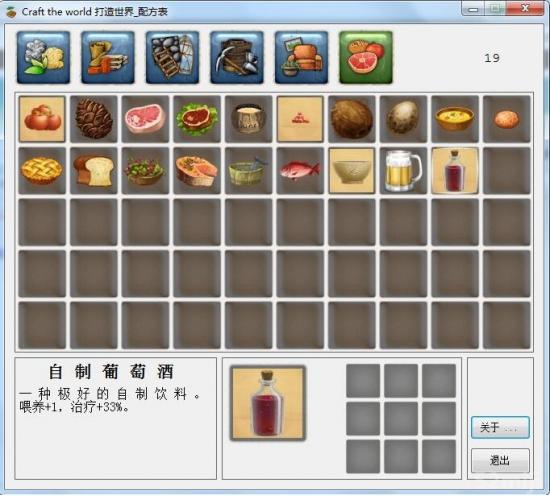Open the scroll and bricks category tab
This screenshot has width=550, height=496.
pyautogui.click(x=108, y=58)
